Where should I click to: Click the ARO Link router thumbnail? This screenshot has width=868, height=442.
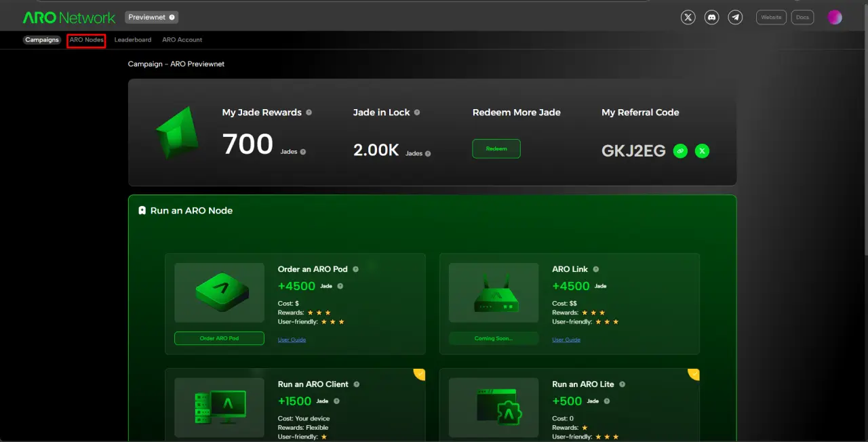(x=494, y=293)
